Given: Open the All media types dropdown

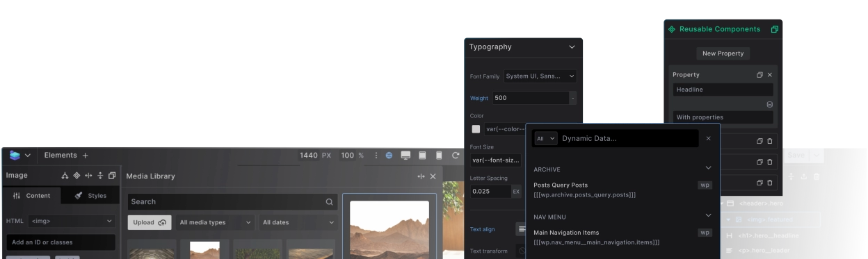Looking at the screenshot, I should click(x=215, y=222).
